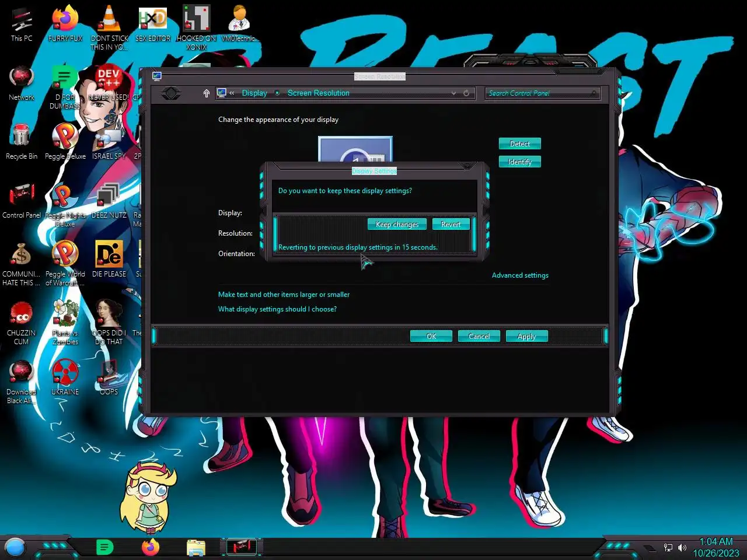Select the UKRAINE radiation symbol icon

(65, 379)
